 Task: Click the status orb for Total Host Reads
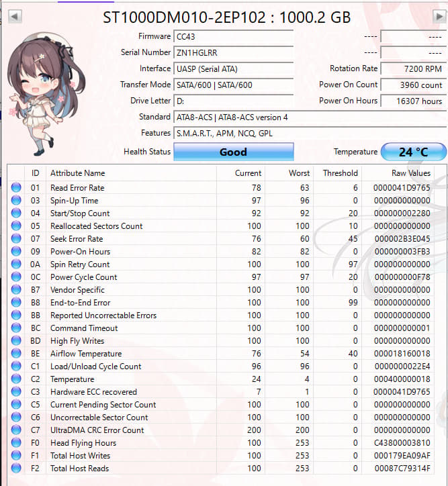16,468
